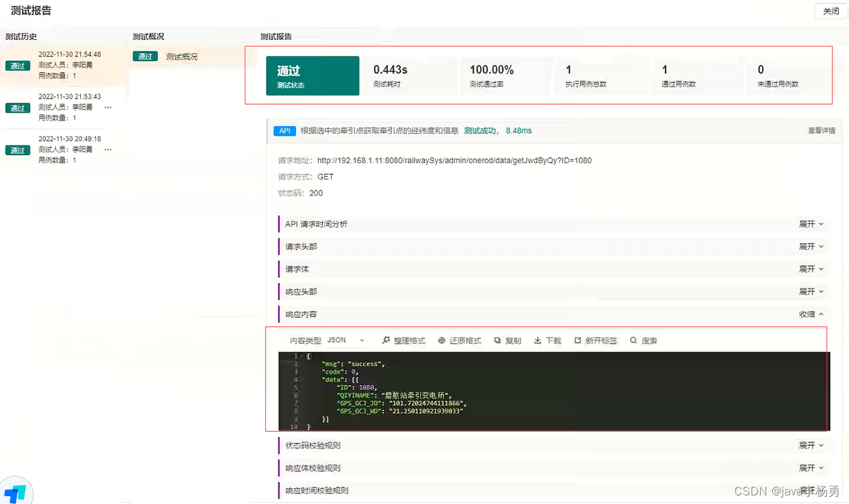Screen dimensions: 849x504
Task: Expand the 请求体 section
Action: pyautogui.click(x=811, y=269)
